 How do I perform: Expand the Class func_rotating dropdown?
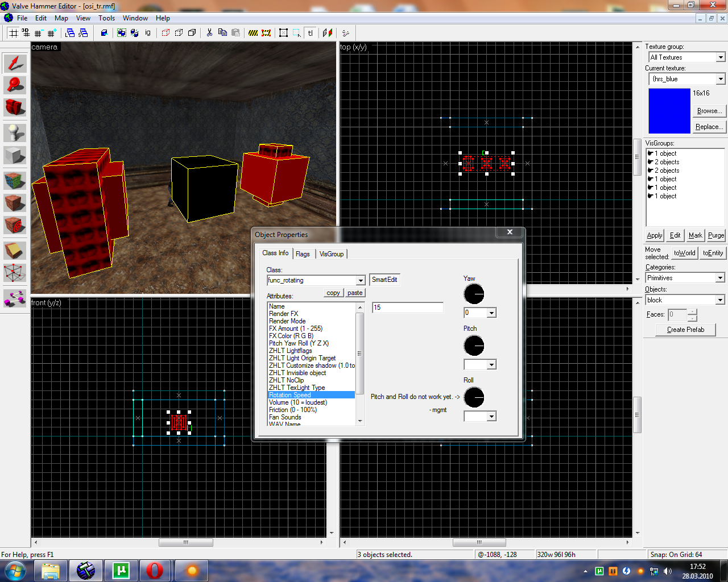(361, 280)
